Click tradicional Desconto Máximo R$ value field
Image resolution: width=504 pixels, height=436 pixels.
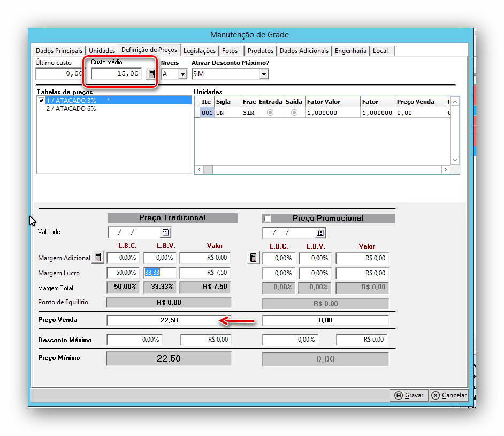click(x=205, y=340)
